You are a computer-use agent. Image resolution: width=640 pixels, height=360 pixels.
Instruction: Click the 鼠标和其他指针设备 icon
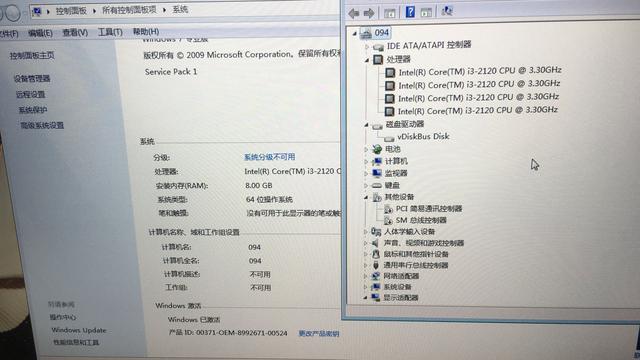(x=376, y=254)
